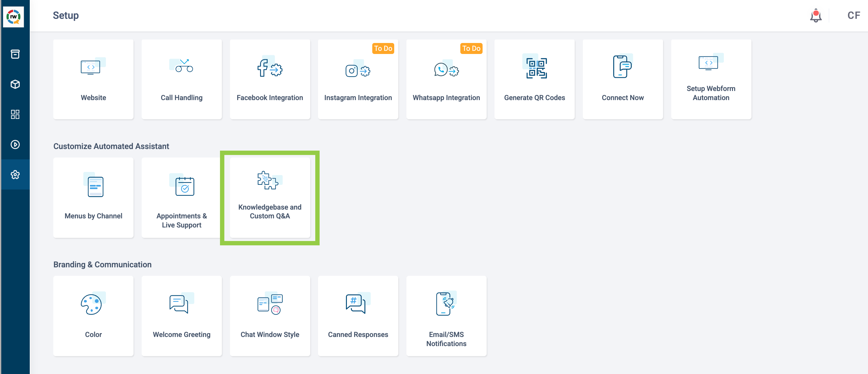Open the Email/SMS Notifications settings
868x374 pixels.
[446, 316]
